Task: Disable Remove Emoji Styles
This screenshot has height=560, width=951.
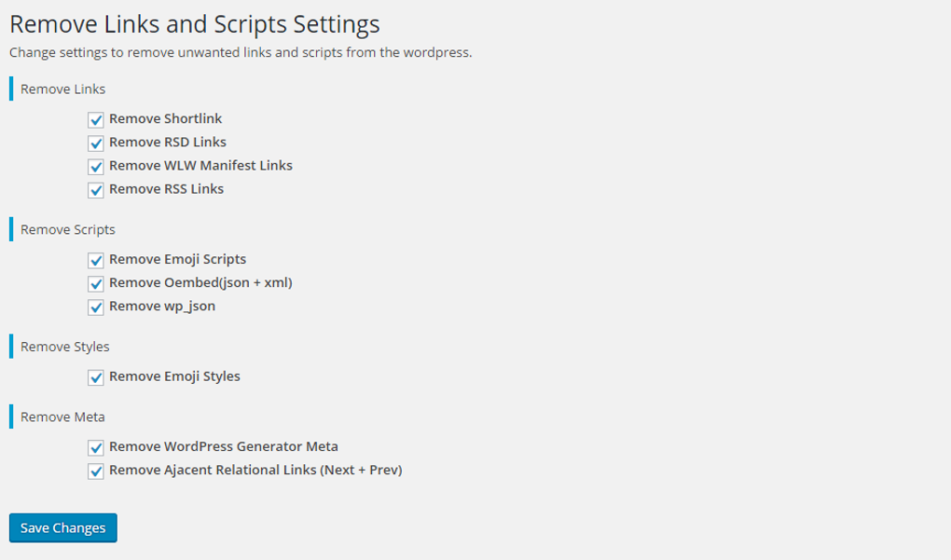Action: tap(95, 377)
